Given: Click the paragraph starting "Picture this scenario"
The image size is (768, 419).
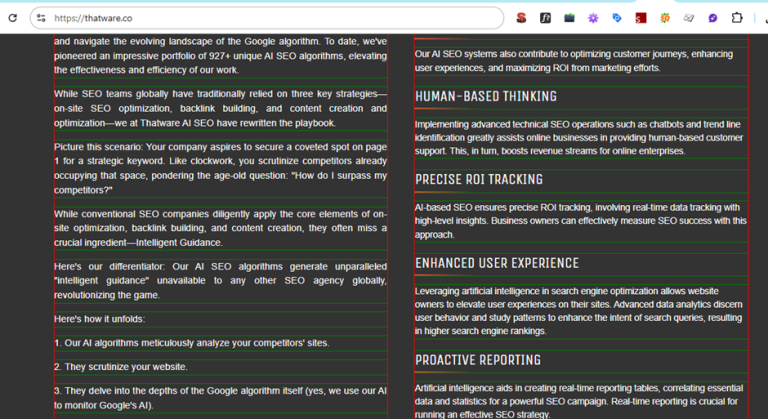Looking at the screenshot, I should click(x=220, y=168).
